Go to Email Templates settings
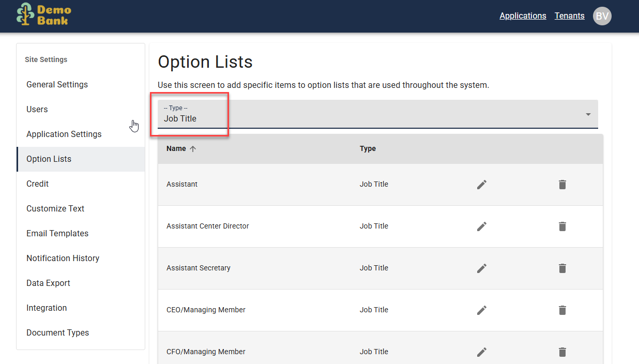639x364 pixels. coord(57,233)
